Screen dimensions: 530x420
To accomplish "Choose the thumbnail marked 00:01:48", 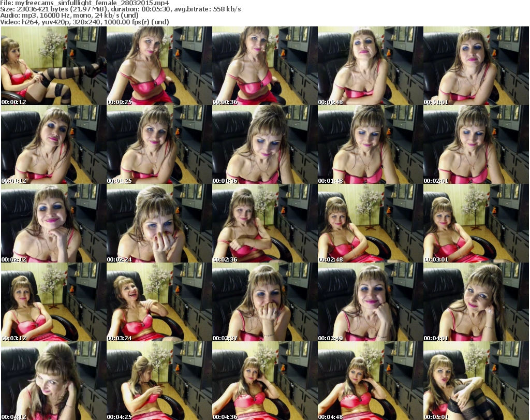I will 371,144.
